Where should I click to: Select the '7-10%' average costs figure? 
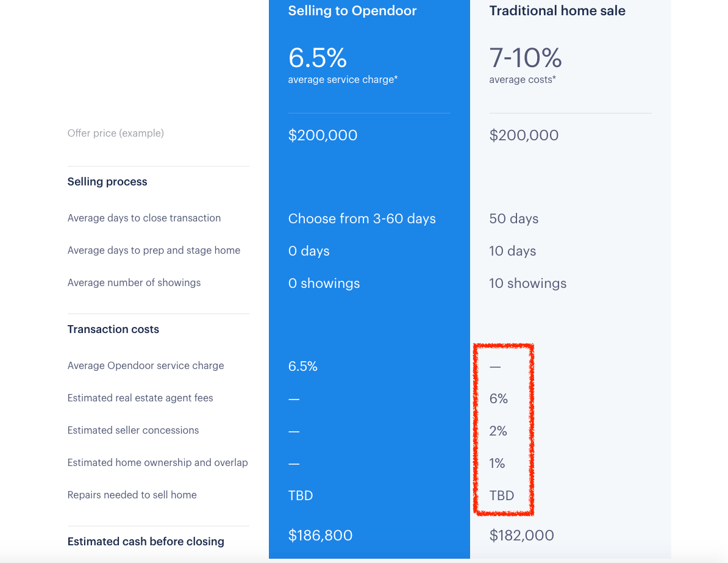point(526,57)
